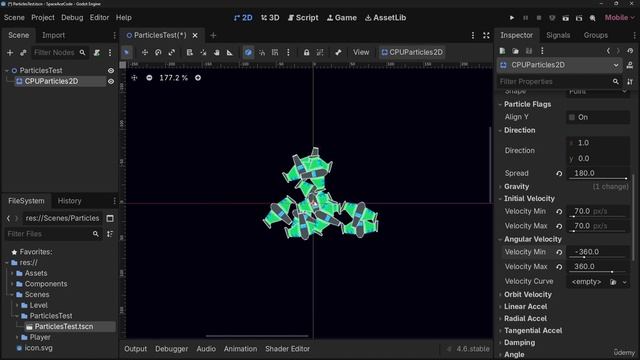Activate the Pan Mode hand tool
This screenshot has width=640, height=360.
tap(217, 52)
